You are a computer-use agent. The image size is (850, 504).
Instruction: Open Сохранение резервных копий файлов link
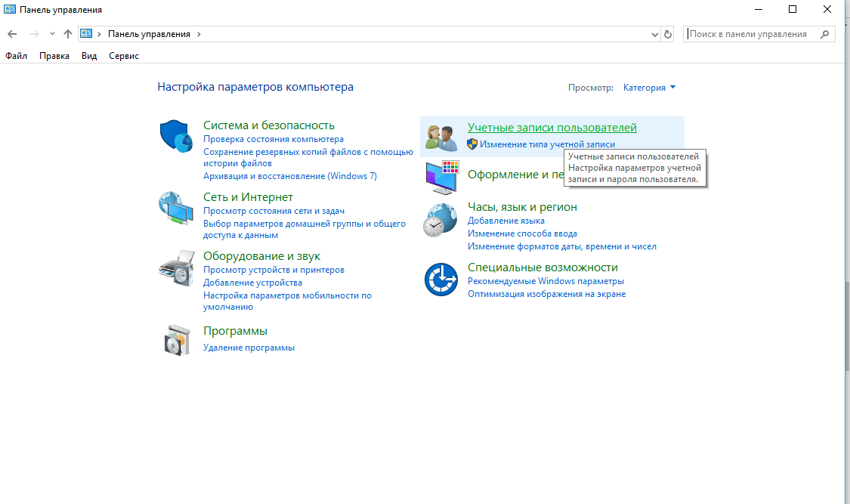click(x=308, y=158)
